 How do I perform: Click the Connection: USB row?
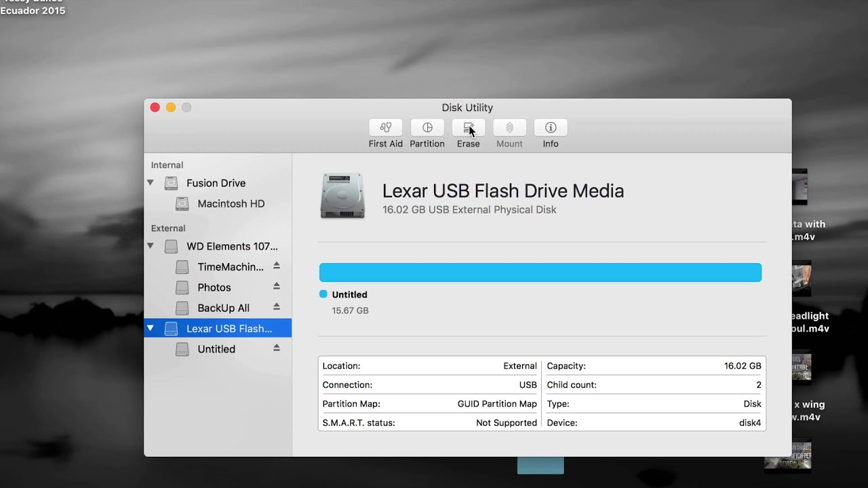click(429, 385)
